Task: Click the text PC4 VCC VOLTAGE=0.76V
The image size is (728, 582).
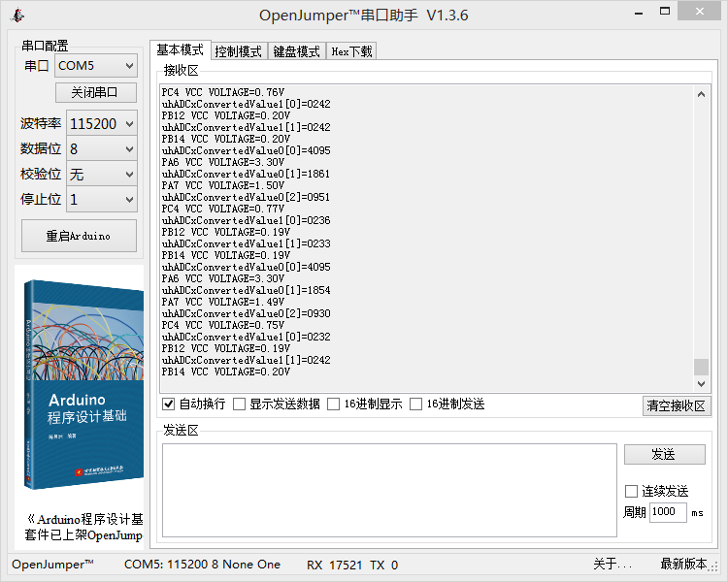Action: 223,92
